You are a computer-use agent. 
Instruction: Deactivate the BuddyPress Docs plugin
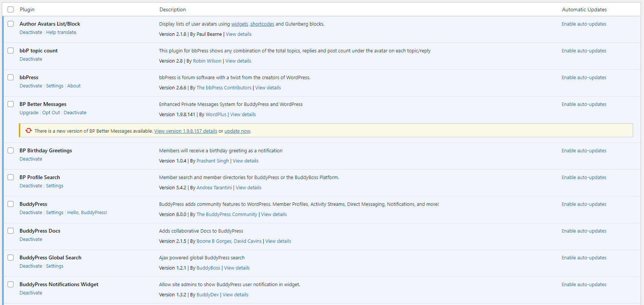tap(31, 239)
